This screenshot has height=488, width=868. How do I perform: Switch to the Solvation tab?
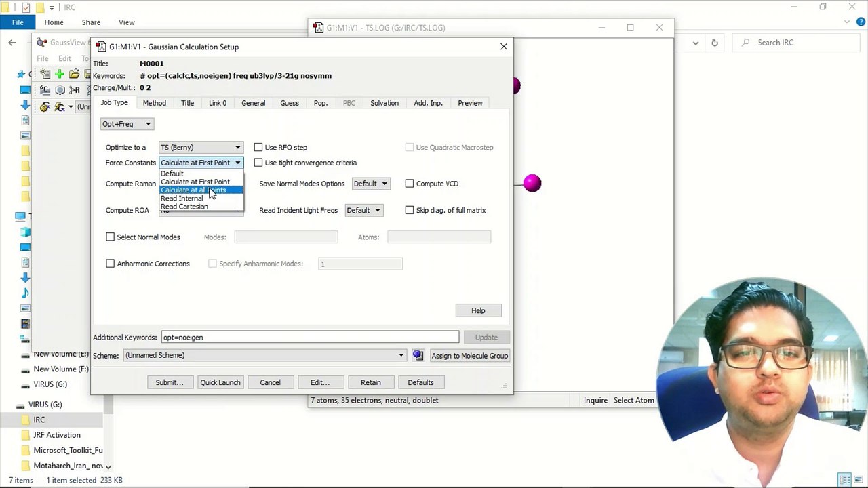(384, 103)
